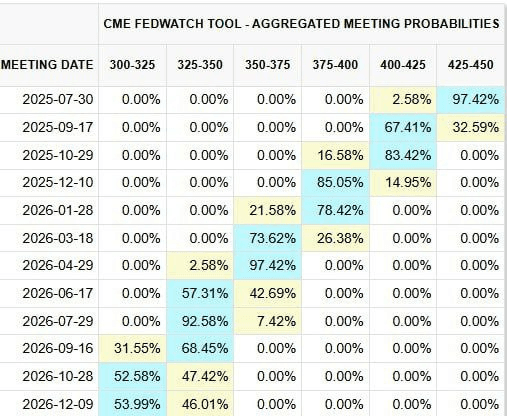507x416 pixels.
Task: Select the 325-350 column header
Action: (200, 65)
